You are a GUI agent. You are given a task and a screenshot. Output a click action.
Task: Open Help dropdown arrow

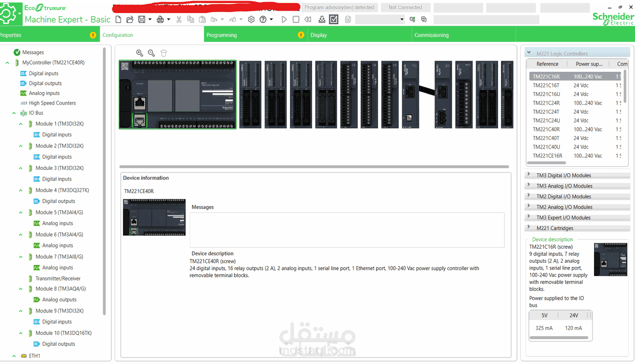point(271,19)
